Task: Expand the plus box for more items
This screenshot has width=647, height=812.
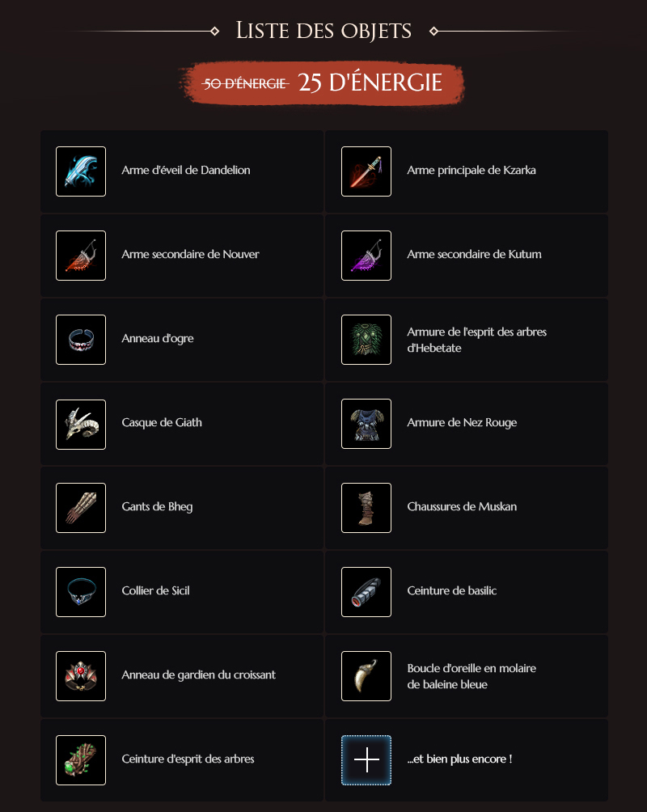Action: [366, 760]
